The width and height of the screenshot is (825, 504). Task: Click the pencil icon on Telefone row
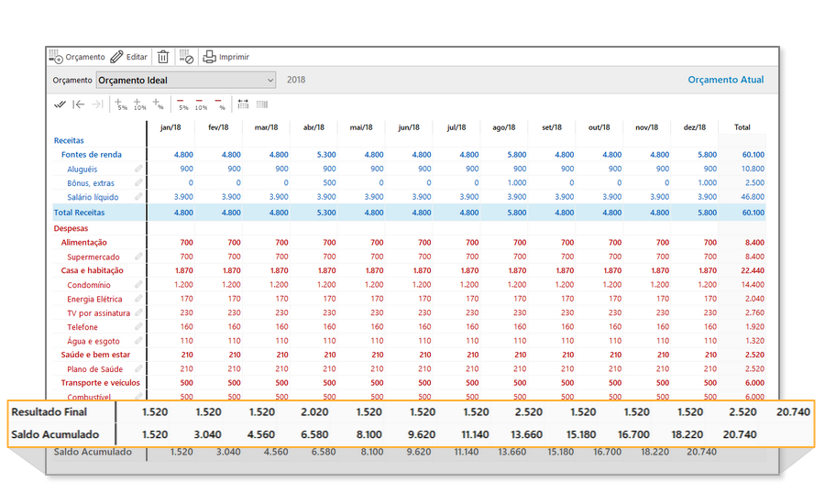click(x=138, y=326)
